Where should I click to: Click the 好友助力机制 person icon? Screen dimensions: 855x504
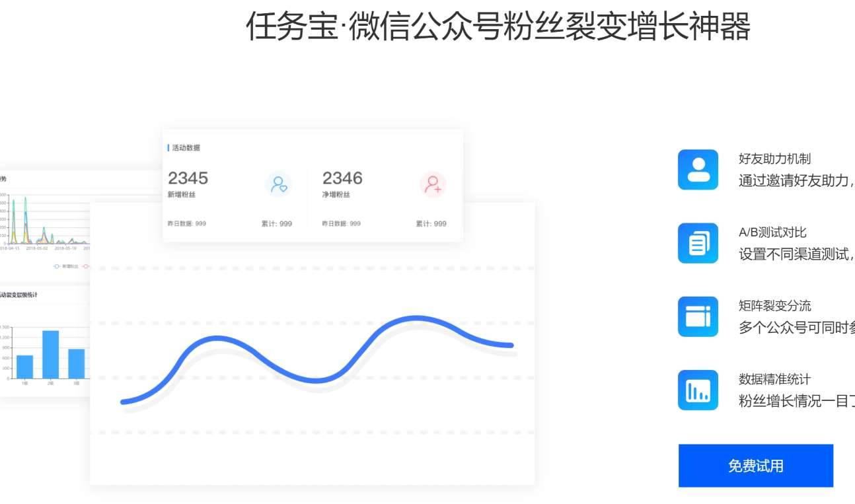698,170
